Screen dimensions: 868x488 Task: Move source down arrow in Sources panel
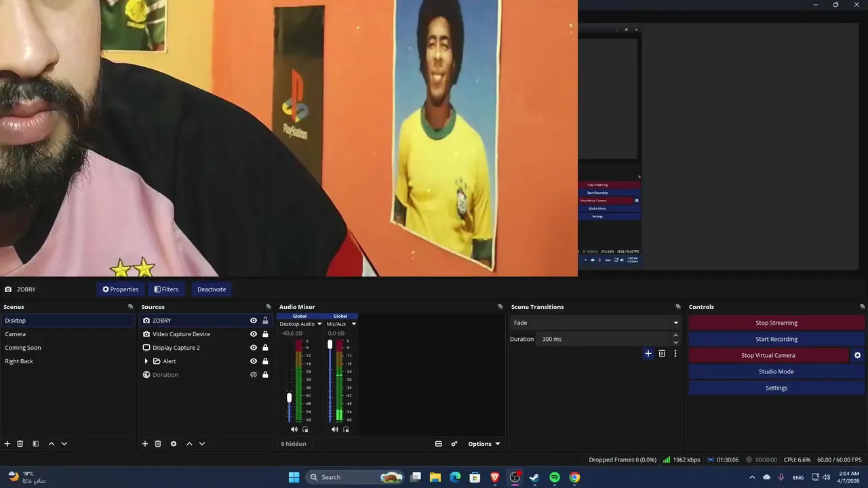click(201, 444)
